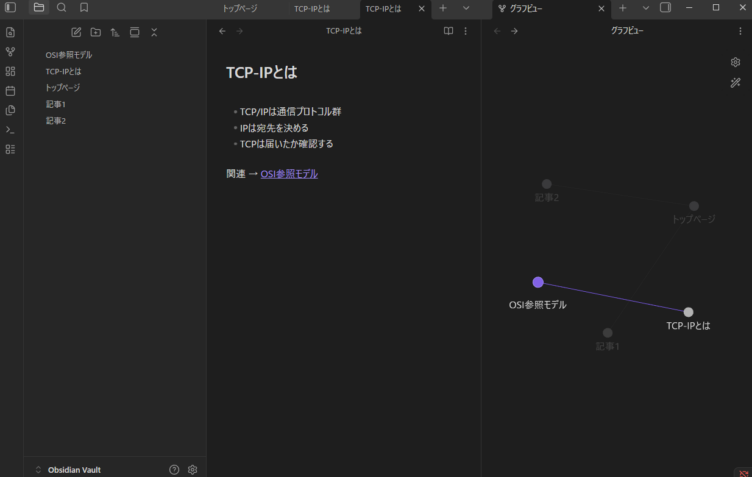Open search panel in the sidebar
This screenshot has width=752, height=477.
pyautogui.click(x=61, y=8)
